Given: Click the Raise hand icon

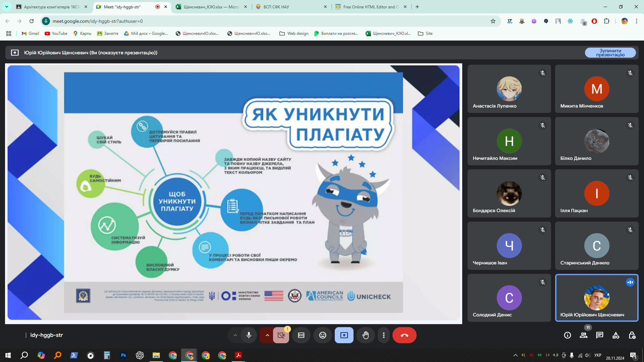Looking at the screenshot, I should click(365, 335).
